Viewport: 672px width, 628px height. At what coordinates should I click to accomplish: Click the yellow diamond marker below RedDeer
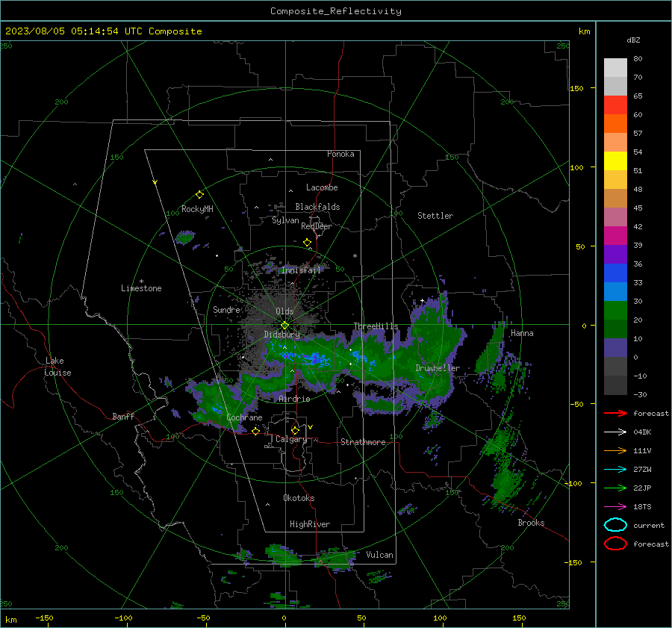[307, 243]
